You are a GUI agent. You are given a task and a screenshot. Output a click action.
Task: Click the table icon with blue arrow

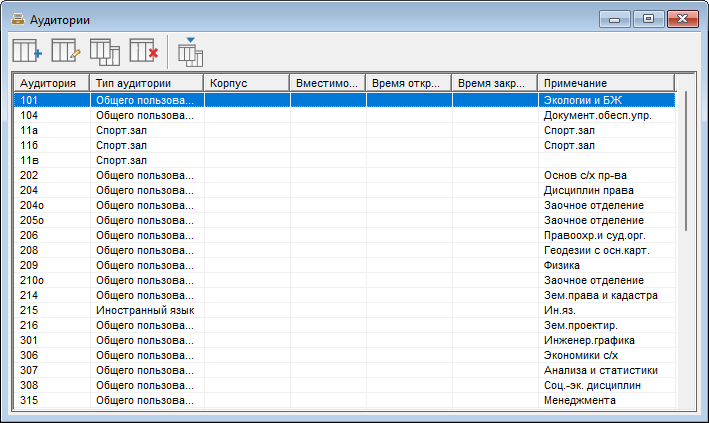pyautogui.click(x=190, y=51)
